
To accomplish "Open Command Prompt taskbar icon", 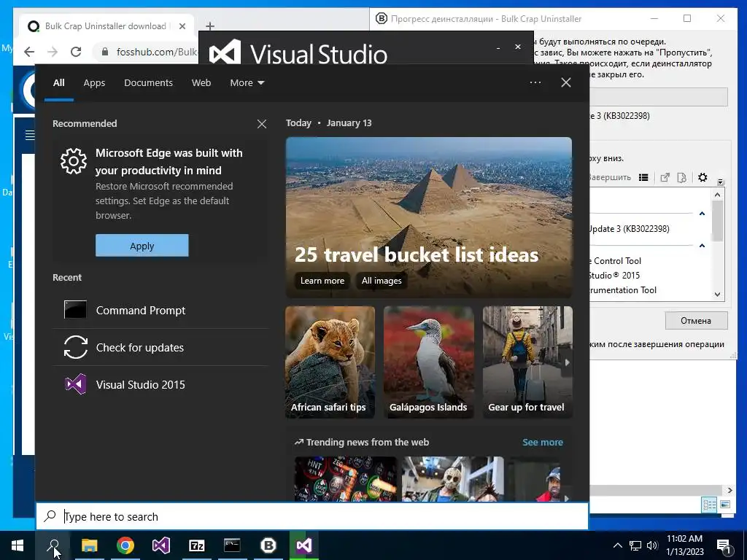I will (x=233, y=545).
